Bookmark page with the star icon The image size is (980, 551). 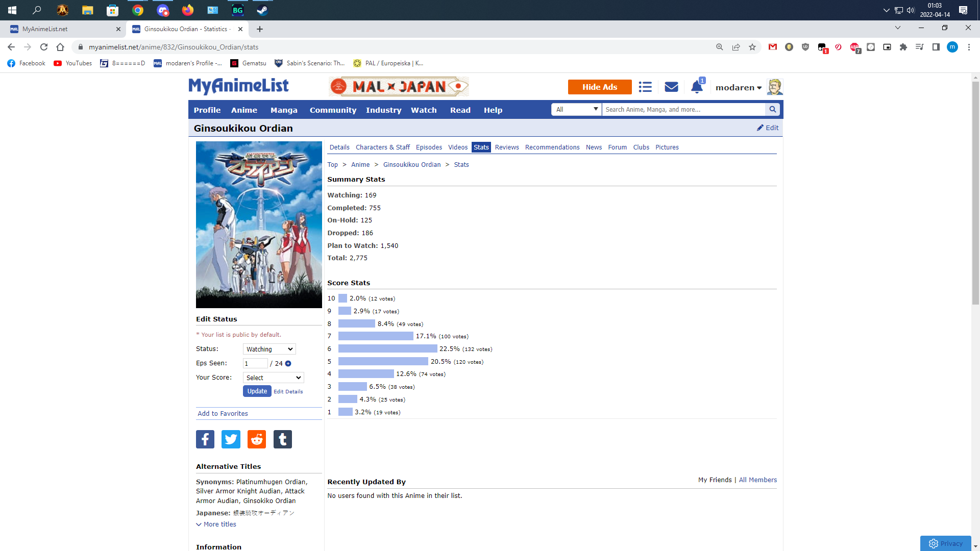[752, 47]
